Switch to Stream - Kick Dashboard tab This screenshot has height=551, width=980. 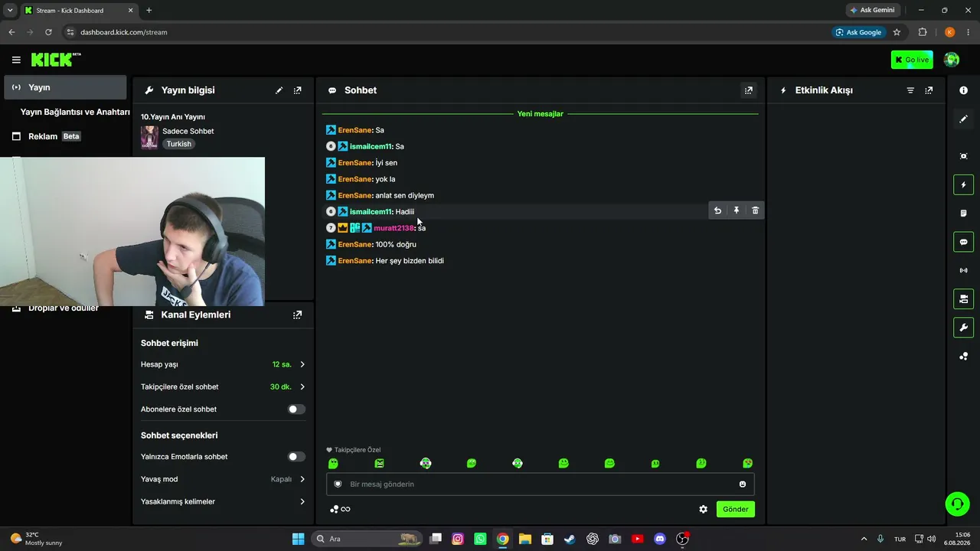[78, 10]
